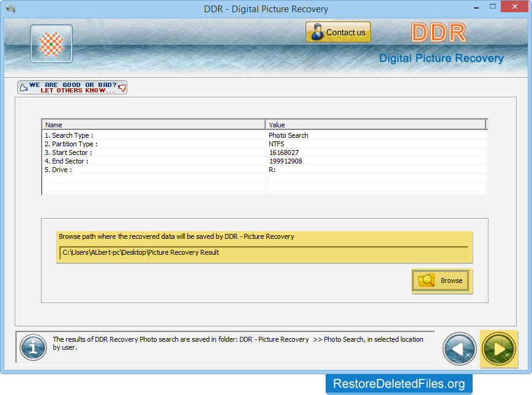Click the recovery save path field
Viewport: 532px width, 395px height.
pyautogui.click(x=264, y=253)
